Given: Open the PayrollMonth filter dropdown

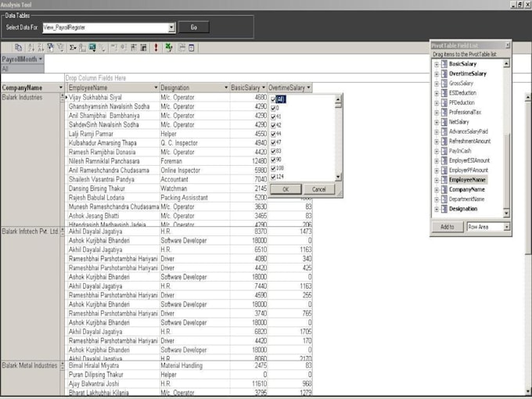Looking at the screenshot, I should pyautogui.click(x=41, y=59).
